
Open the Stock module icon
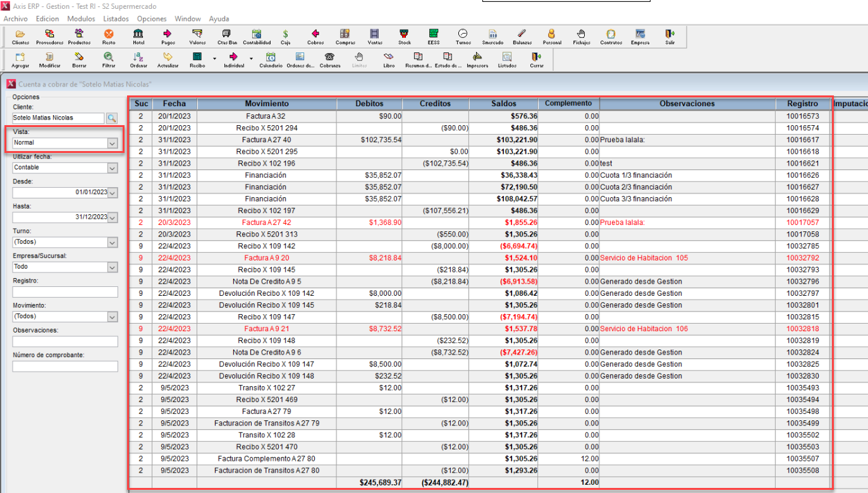point(404,37)
